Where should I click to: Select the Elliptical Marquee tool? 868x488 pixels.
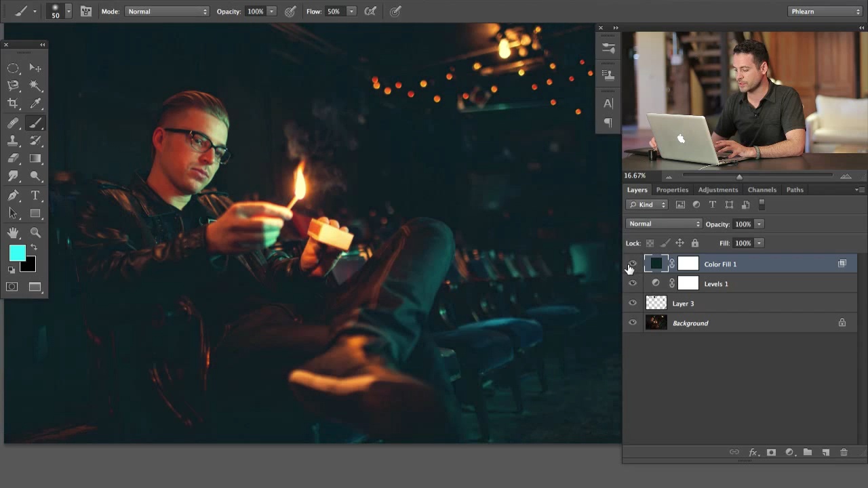point(13,68)
